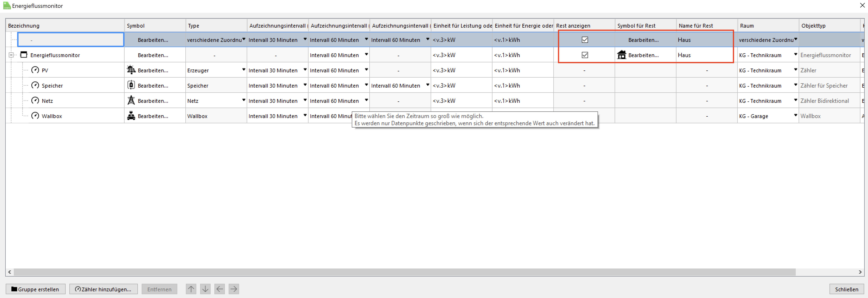Outdent item with left arrow button
This screenshot has width=868, height=298.
219,289
